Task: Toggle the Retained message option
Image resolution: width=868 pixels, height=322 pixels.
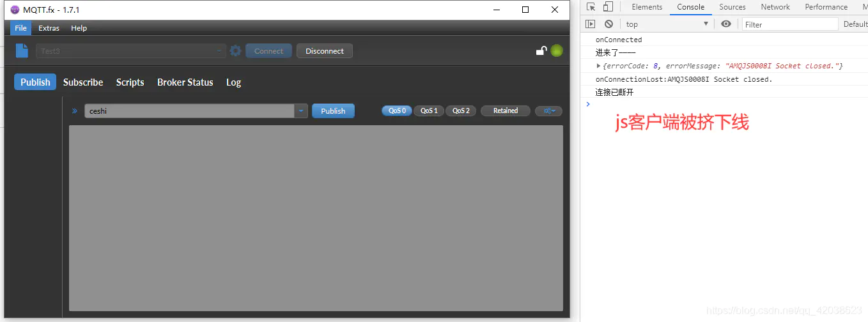Action: (x=505, y=111)
